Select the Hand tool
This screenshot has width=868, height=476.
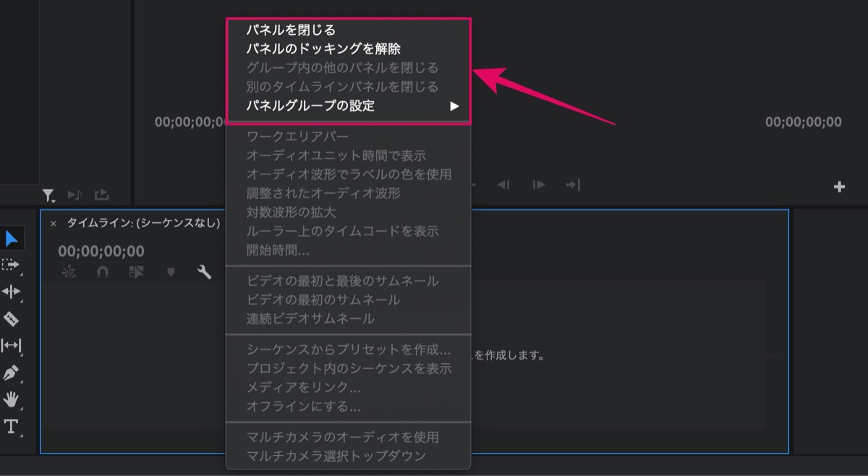[x=11, y=399]
